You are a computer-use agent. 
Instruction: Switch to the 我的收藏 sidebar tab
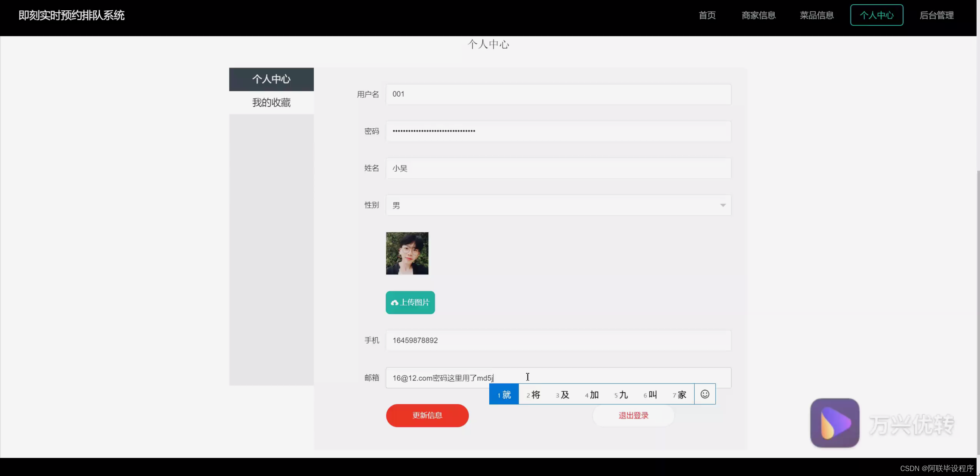[x=271, y=102]
